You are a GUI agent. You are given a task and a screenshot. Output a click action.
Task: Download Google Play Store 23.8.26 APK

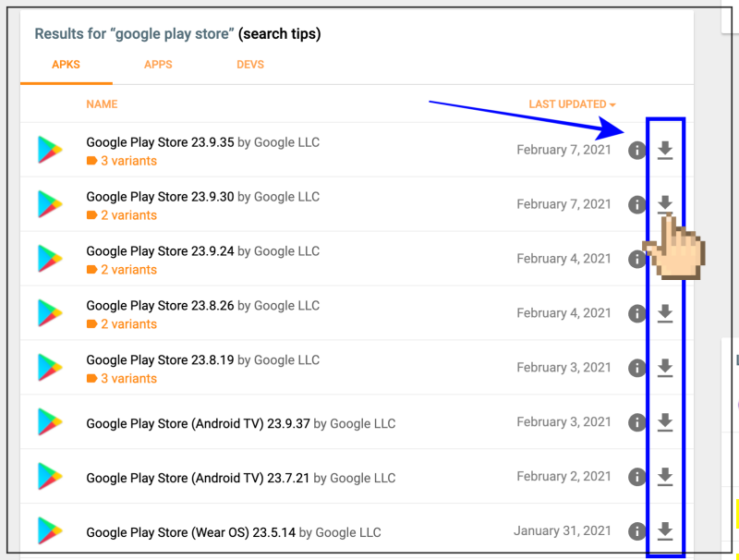[x=665, y=313]
